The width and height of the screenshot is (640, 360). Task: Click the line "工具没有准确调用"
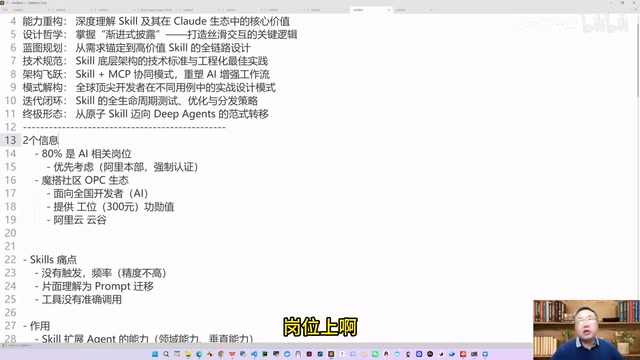point(82,300)
